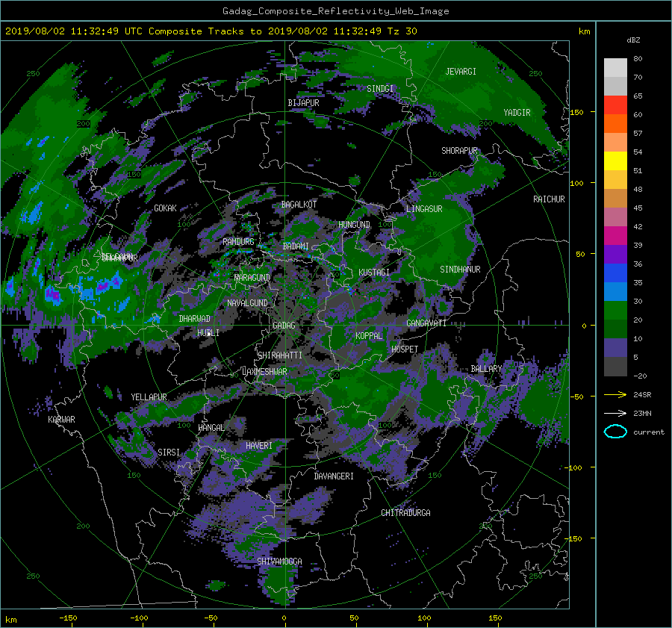This screenshot has width=672, height=628.
Task: Click the LINGASUR city label
Action: 424,209
